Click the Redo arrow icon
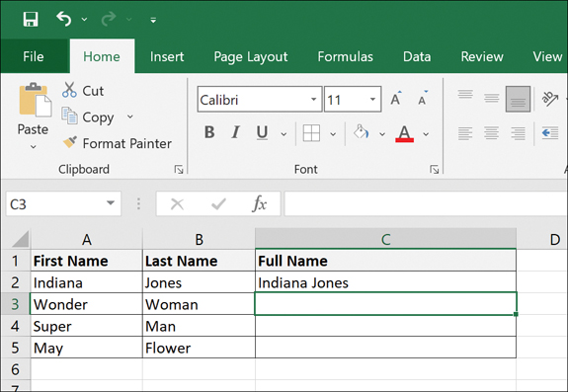This screenshot has height=392, width=568. click(x=109, y=19)
